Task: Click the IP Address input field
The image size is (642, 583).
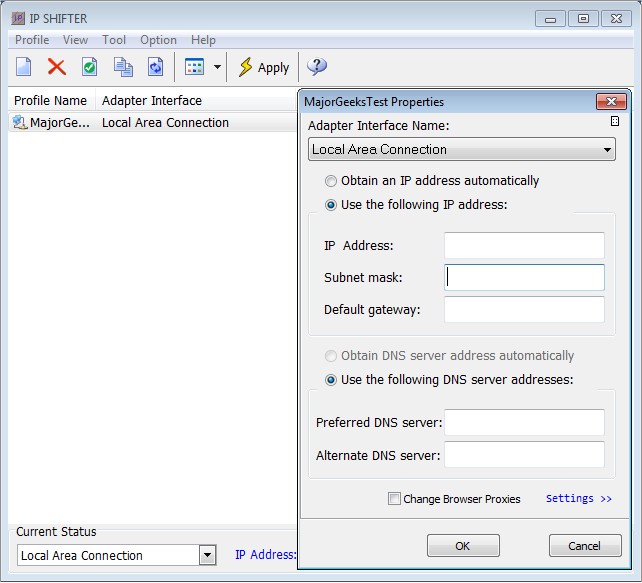Action: click(524, 245)
